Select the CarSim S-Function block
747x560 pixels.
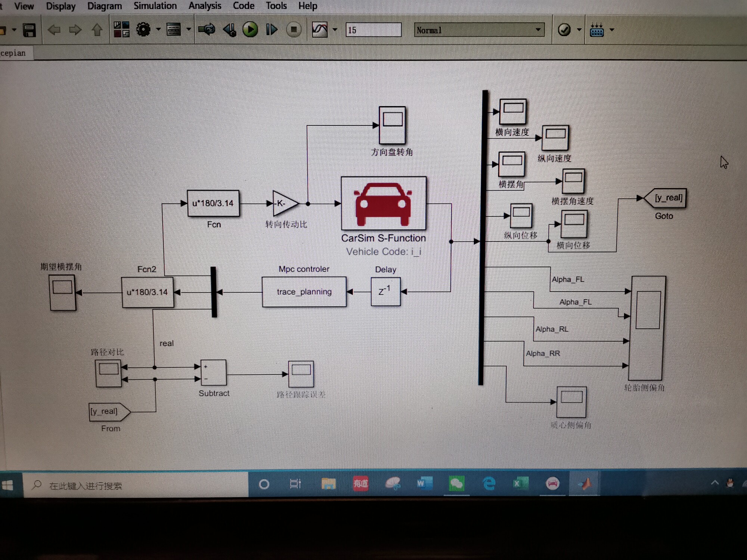(384, 203)
